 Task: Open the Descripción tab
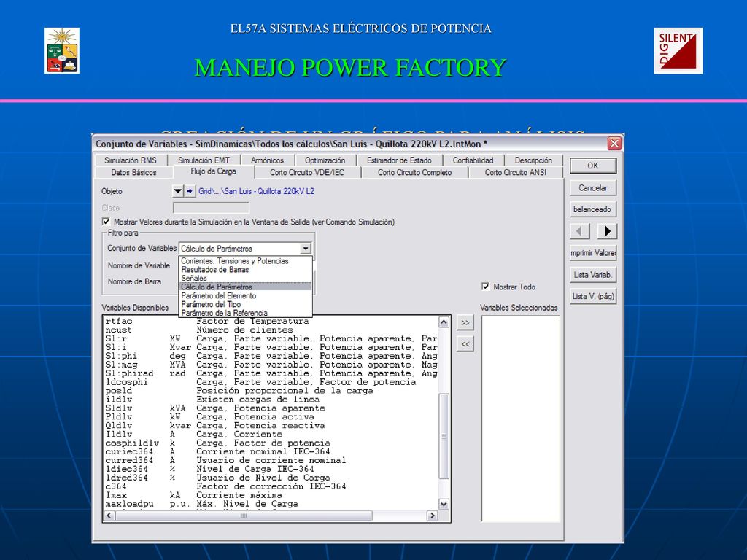point(533,160)
